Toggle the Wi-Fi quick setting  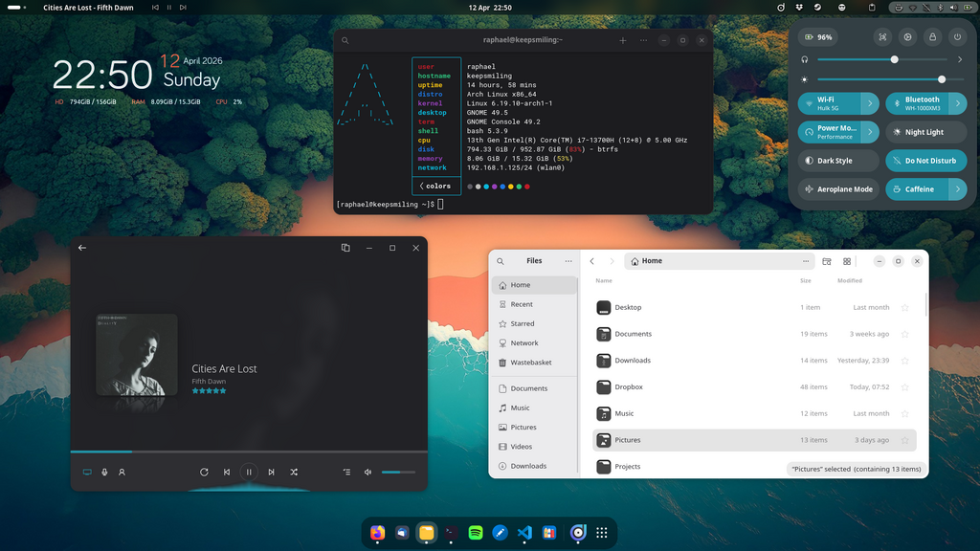830,103
